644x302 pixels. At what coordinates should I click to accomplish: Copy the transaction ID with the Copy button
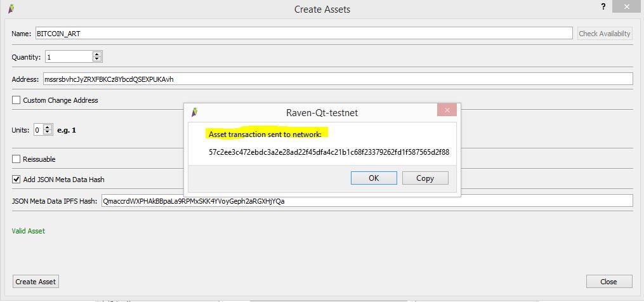[425, 178]
